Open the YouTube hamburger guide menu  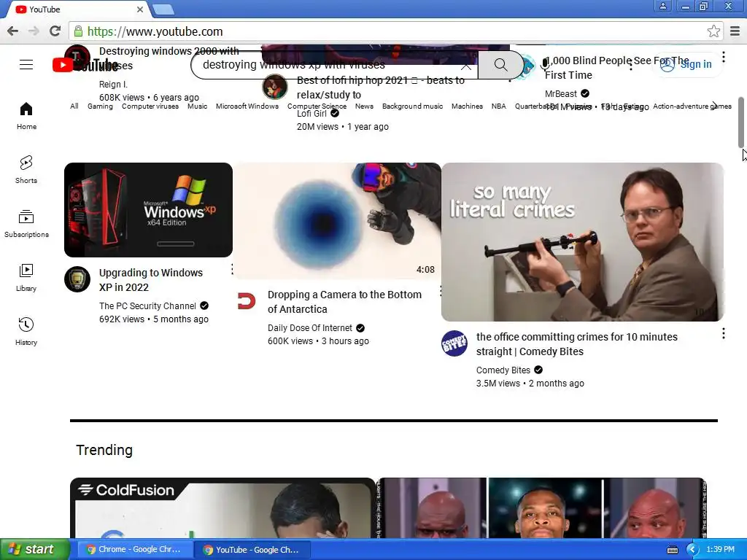click(x=26, y=65)
